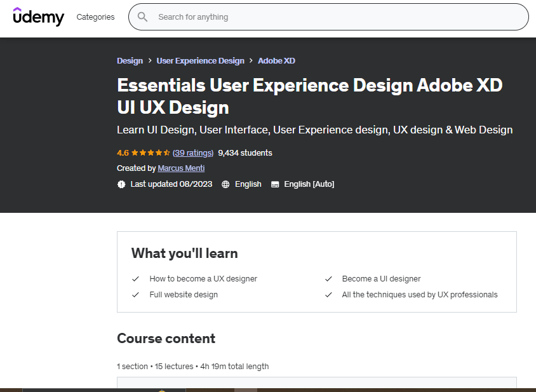Click the globe language icon
Screen dimensions: 536x392
click(x=225, y=184)
